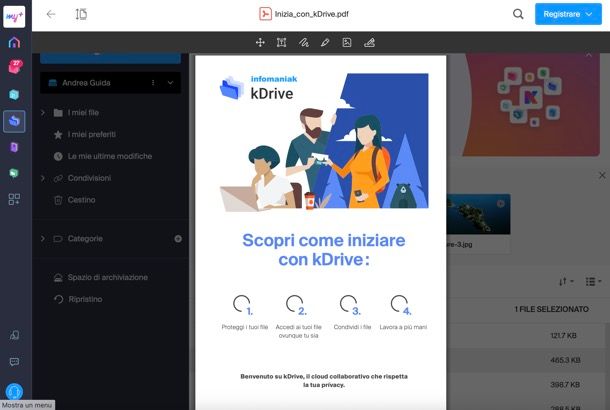Select the insert image tool
The image size is (610, 410).
[x=347, y=42]
